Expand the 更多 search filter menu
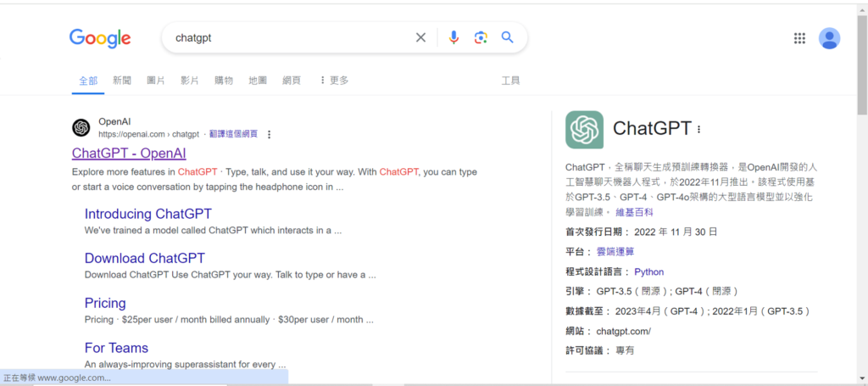This screenshot has width=868, height=386. [x=334, y=81]
